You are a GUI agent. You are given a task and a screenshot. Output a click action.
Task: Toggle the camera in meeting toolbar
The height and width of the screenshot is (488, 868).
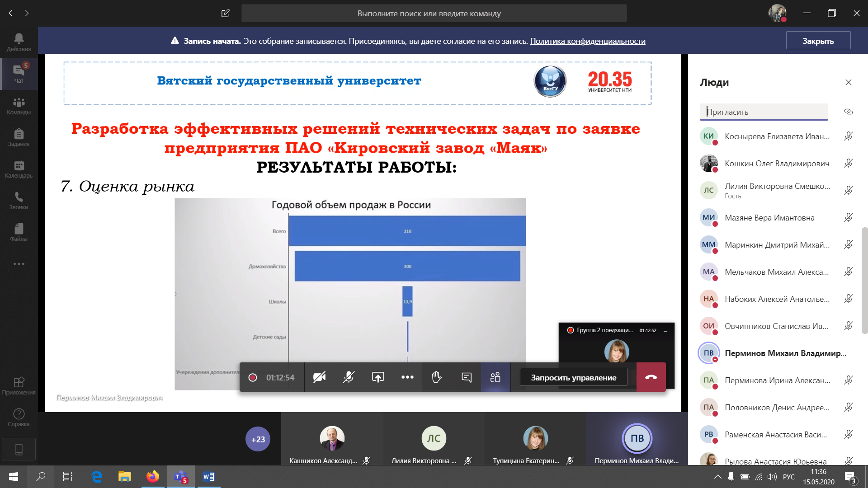click(320, 377)
